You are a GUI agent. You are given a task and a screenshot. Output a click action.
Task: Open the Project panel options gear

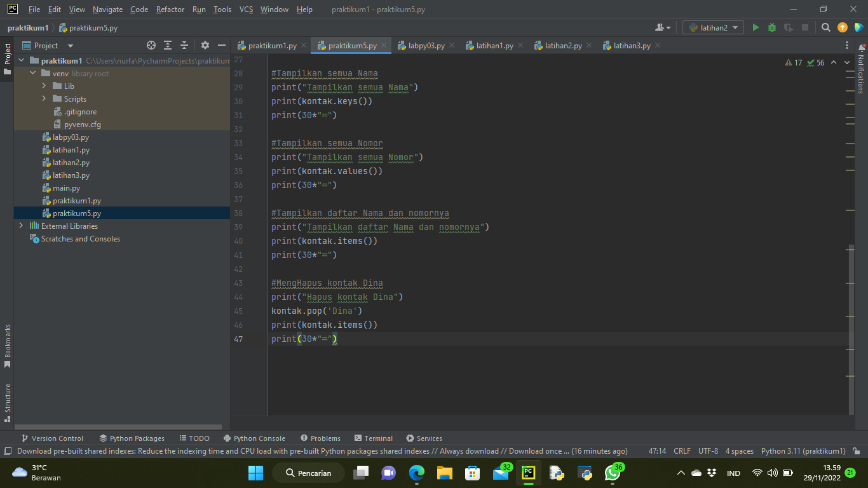coord(205,45)
